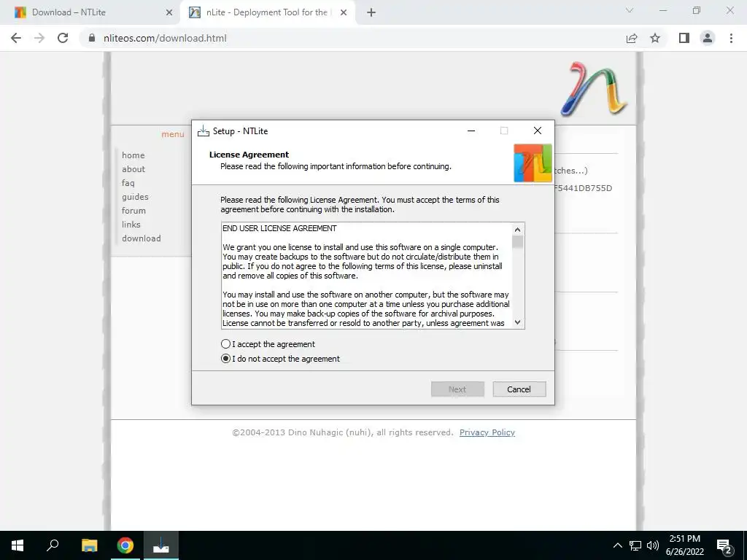This screenshot has width=747, height=560.
Task: Open the tab search dropdown
Action: click(x=630, y=10)
